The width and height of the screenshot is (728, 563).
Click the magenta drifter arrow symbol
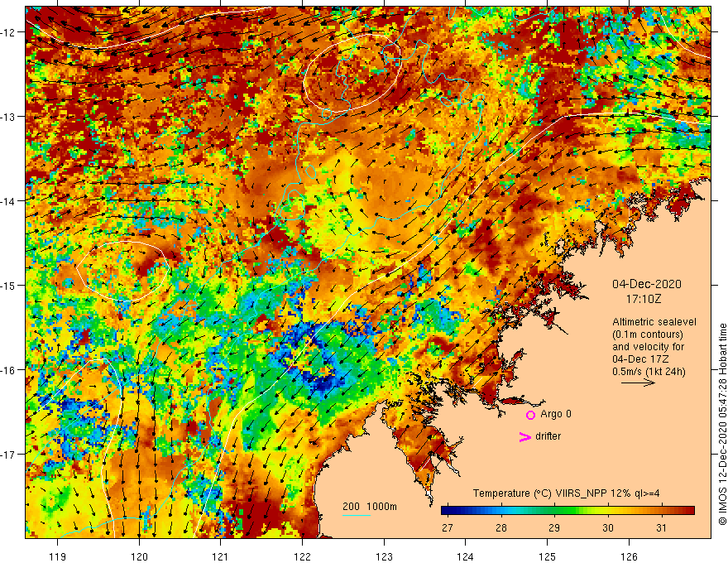coord(524,436)
